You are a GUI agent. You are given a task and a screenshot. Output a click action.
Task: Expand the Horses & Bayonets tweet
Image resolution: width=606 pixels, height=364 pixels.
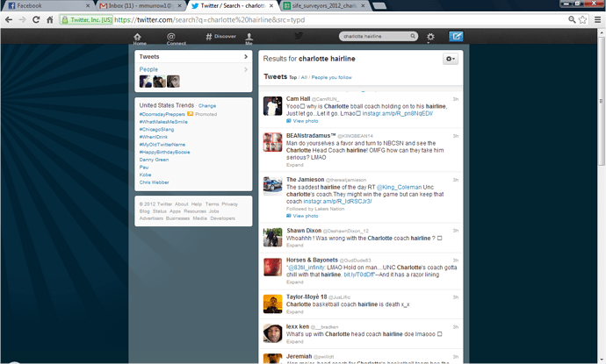295,282
